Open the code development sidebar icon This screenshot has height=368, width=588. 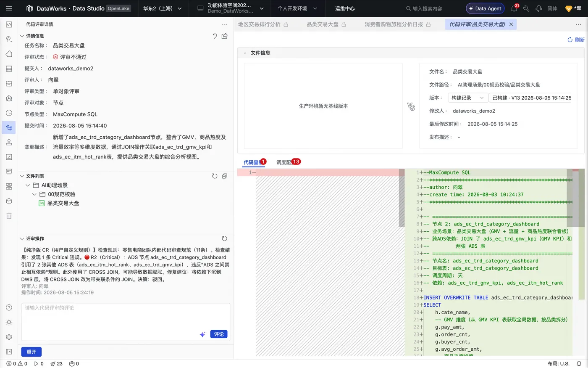[9, 25]
